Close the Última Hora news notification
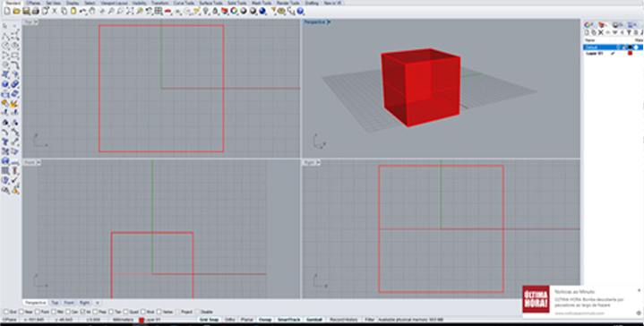 639,290
